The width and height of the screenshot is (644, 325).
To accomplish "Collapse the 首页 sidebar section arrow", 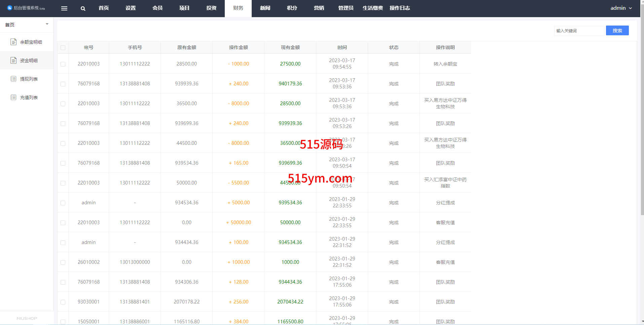I will [47, 24].
